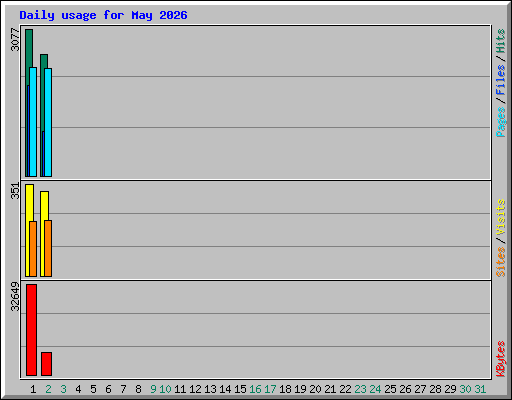This screenshot has width=512, height=400.
Task: Click day label 4 on the axis
Action: pyautogui.click(x=78, y=389)
